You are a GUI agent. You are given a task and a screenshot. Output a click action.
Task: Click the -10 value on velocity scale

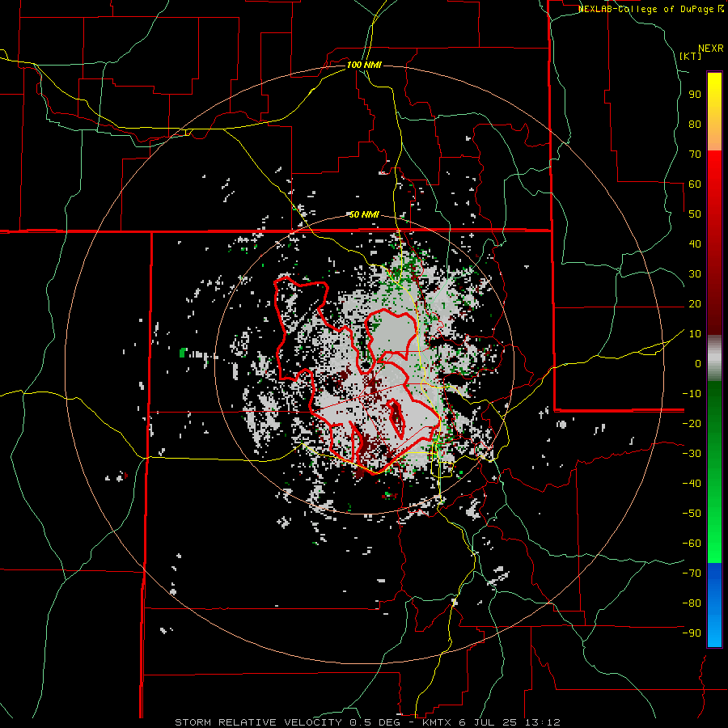click(692, 394)
